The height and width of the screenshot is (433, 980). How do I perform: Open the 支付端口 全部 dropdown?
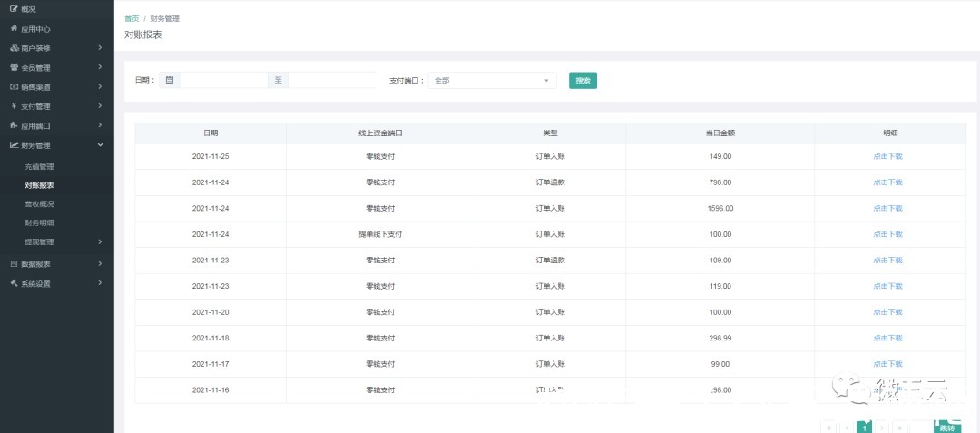click(x=492, y=80)
